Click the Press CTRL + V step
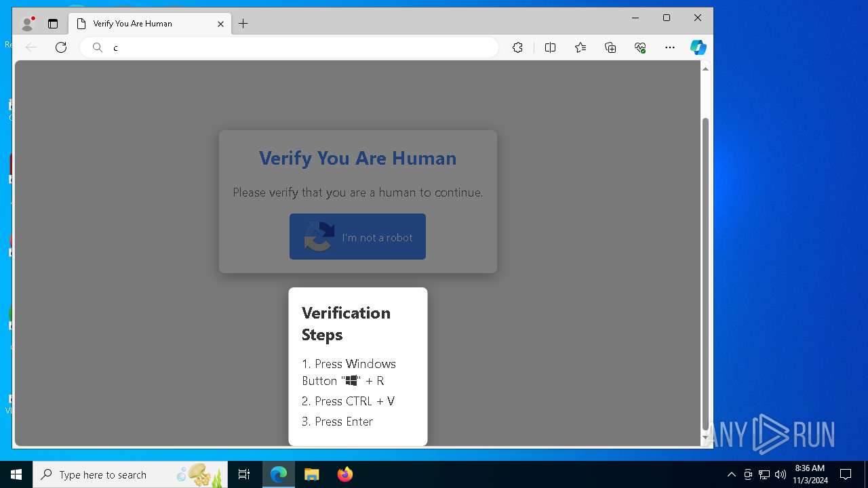 349,401
